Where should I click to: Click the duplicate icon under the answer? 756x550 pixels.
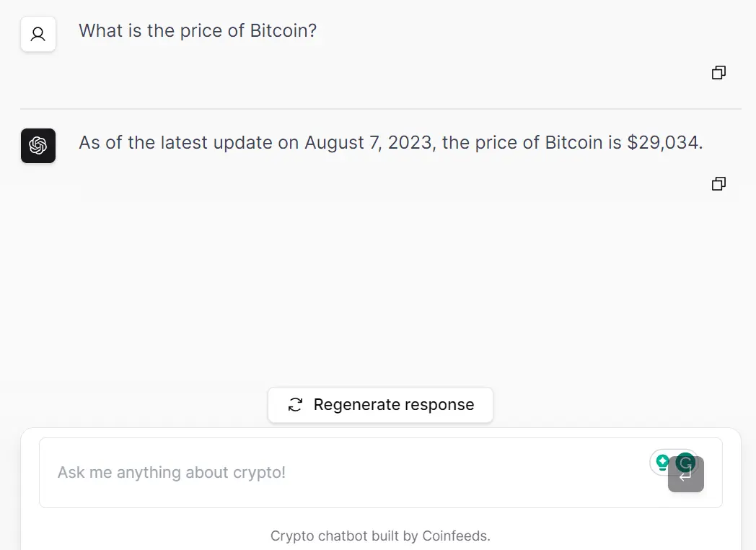coord(718,183)
